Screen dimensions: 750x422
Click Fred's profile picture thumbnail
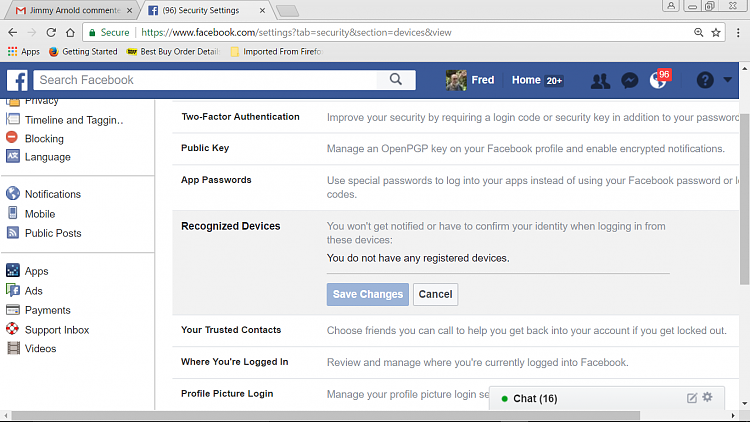click(456, 80)
